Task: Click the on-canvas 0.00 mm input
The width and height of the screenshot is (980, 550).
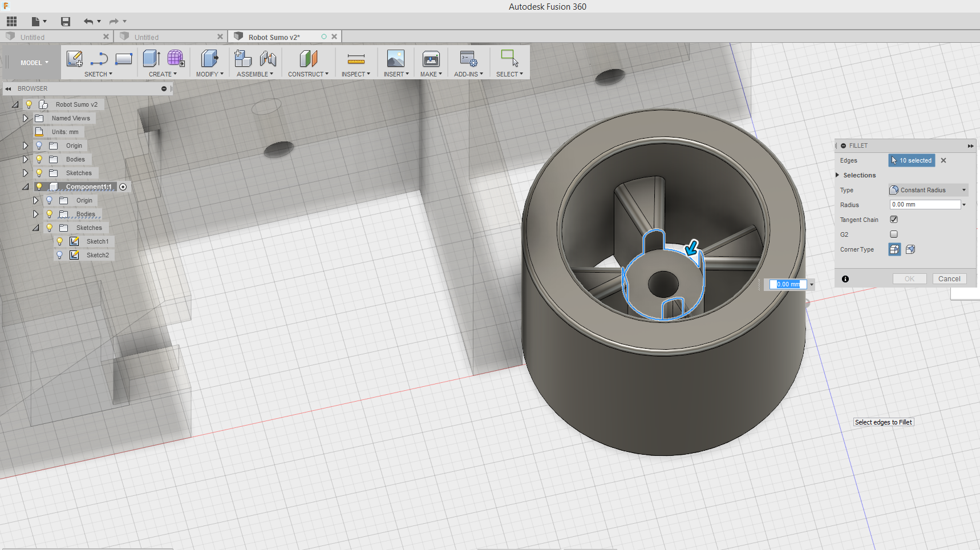Action: click(x=788, y=284)
